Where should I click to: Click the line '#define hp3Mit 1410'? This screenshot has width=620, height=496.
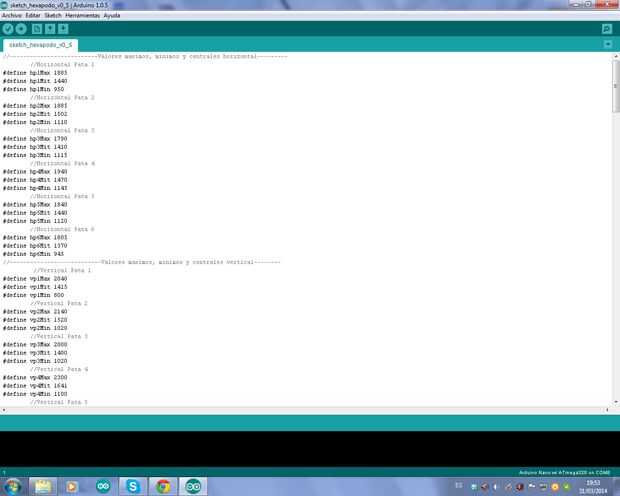[35, 147]
